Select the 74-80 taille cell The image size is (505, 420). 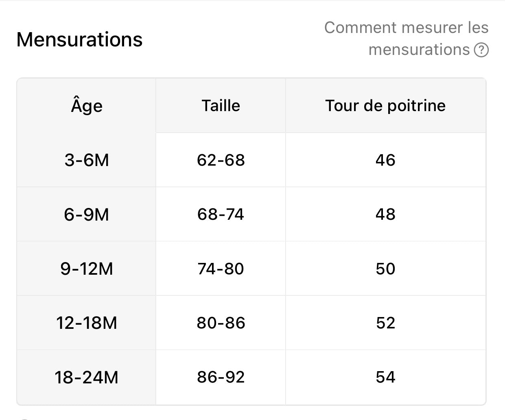pos(221,269)
